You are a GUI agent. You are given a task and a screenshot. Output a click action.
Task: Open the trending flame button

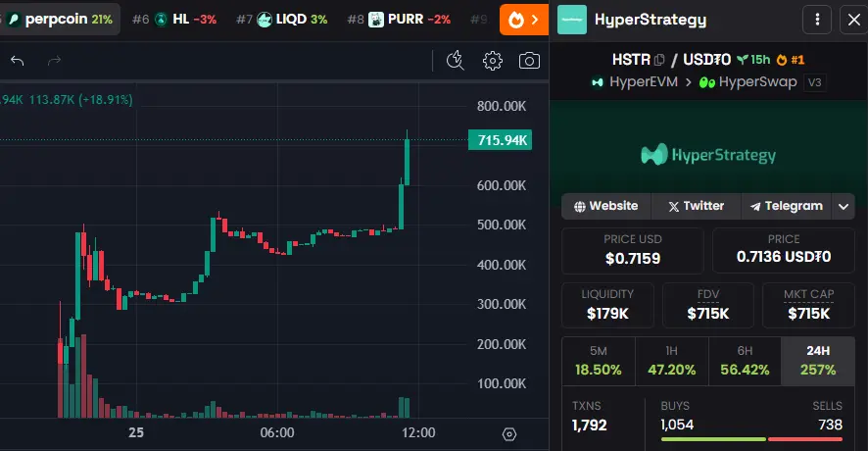pos(524,20)
